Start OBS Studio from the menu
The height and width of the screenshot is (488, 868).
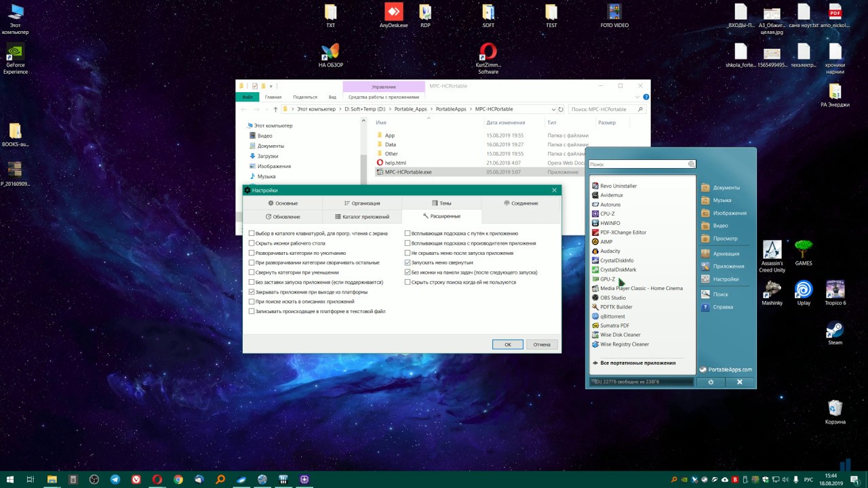tap(608, 298)
